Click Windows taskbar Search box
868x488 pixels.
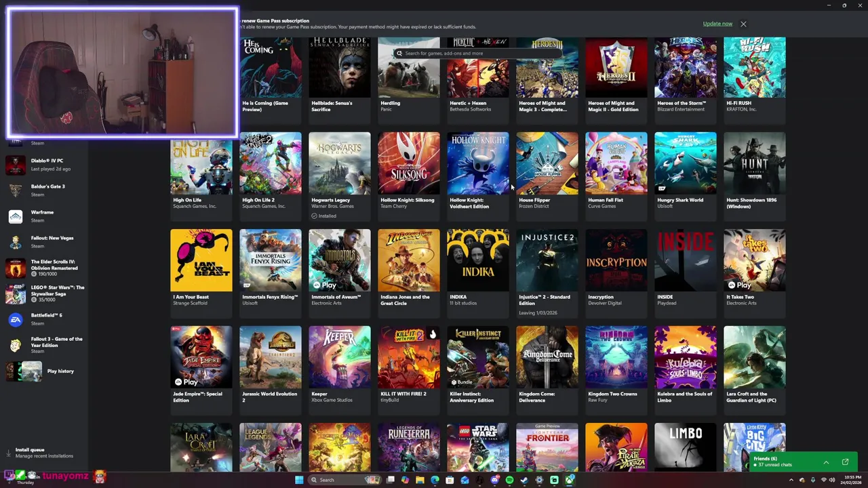[344, 480]
